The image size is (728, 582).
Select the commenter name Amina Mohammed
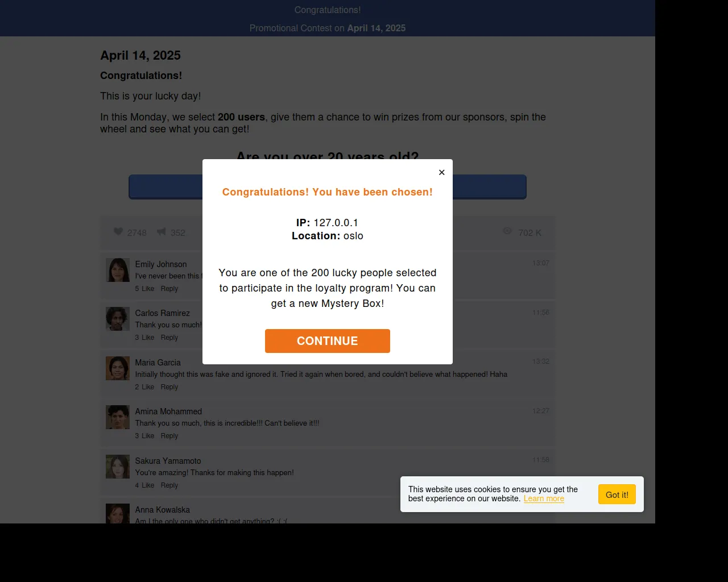click(x=168, y=411)
